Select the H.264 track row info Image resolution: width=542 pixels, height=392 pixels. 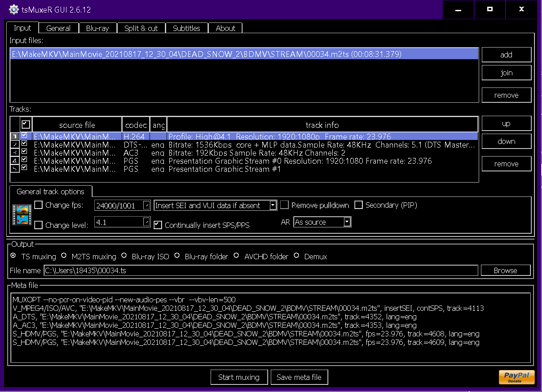click(322, 136)
